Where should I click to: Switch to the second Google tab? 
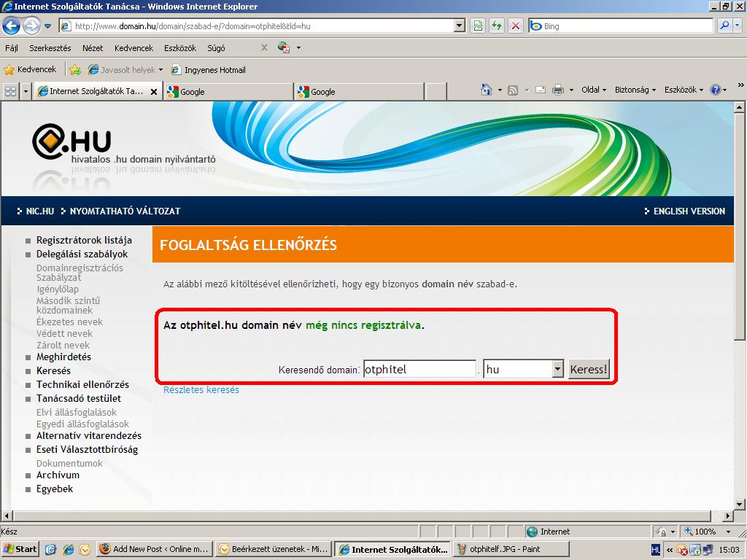[357, 92]
